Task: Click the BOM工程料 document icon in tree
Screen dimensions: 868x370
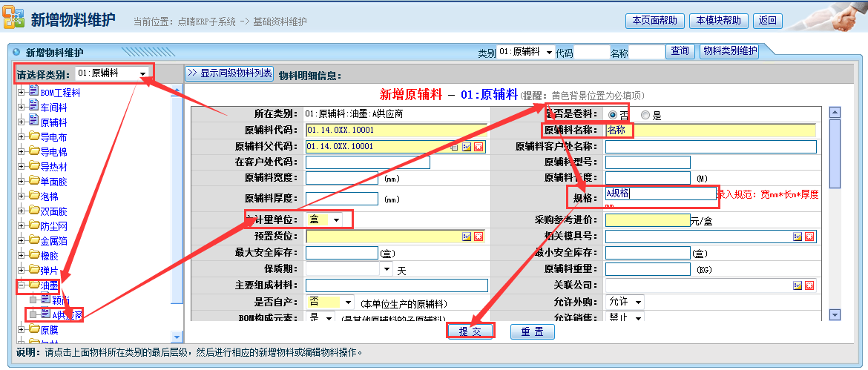Action: [34, 92]
